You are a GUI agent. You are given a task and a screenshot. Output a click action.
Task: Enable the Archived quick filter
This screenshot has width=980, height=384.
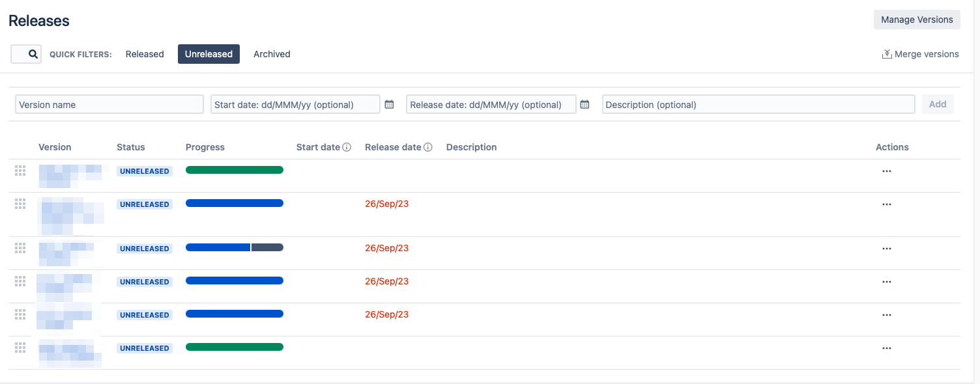(x=272, y=54)
